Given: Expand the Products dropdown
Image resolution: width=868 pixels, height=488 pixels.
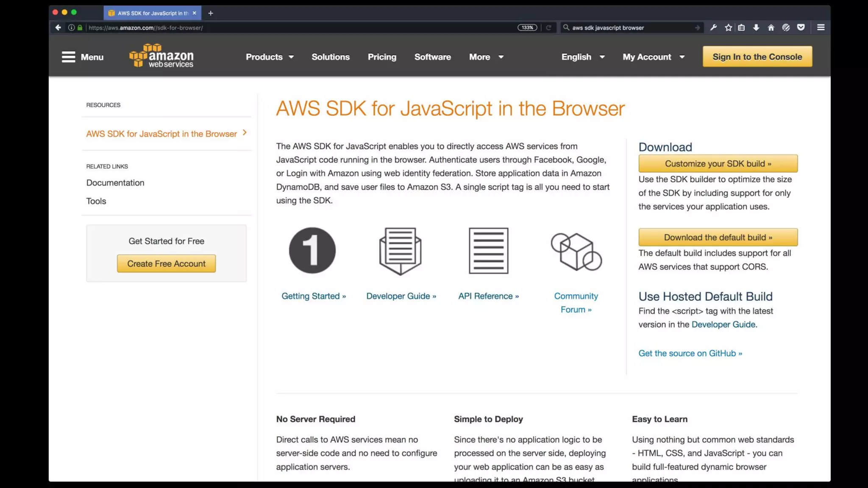Looking at the screenshot, I should coord(270,57).
